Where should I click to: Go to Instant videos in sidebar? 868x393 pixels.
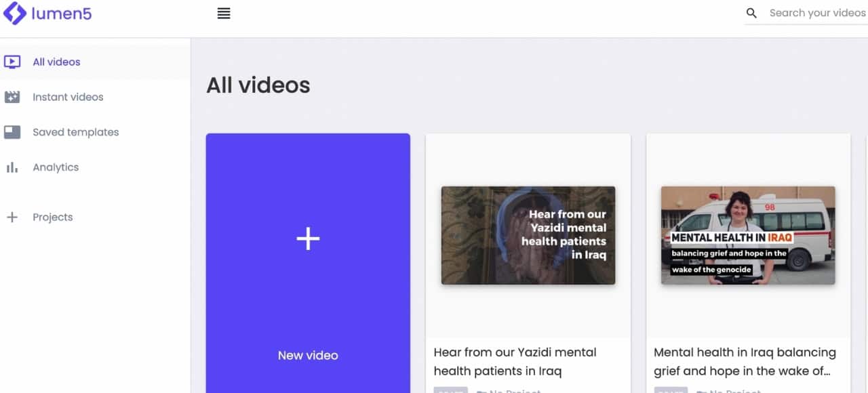68,97
